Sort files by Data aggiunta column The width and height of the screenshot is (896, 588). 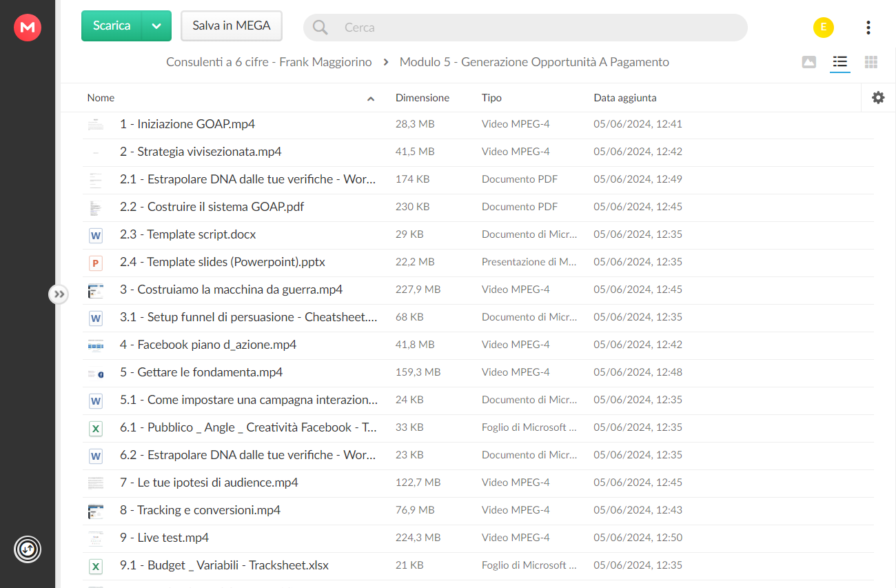pyautogui.click(x=625, y=98)
